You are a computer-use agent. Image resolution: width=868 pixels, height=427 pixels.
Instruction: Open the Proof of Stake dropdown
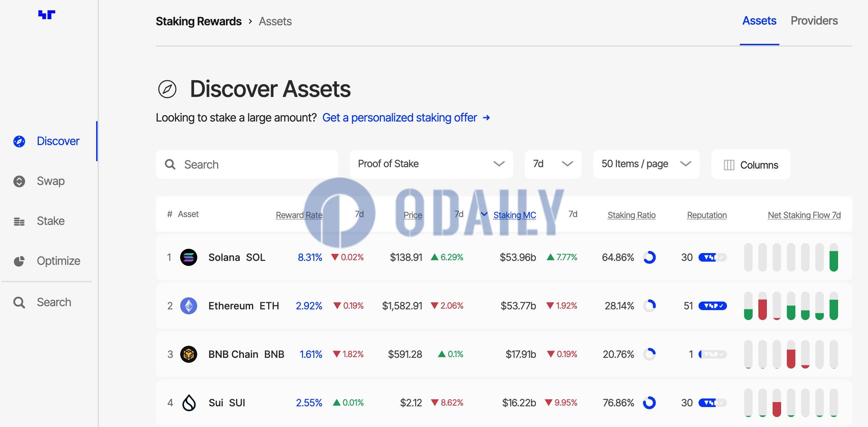pyautogui.click(x=431, y=164)
